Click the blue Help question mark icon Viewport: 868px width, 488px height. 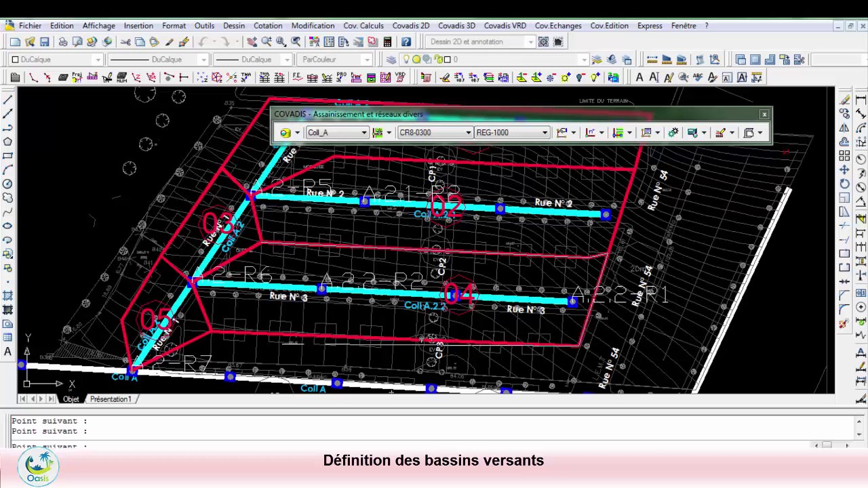click(406, 42)
